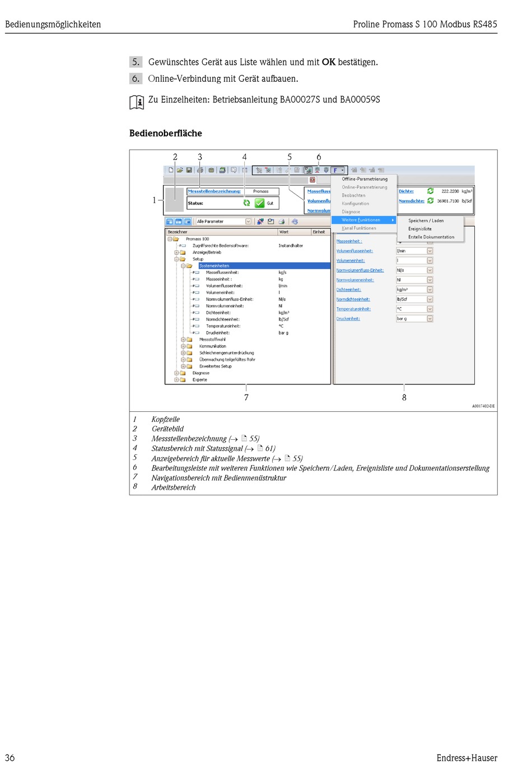Click the printer icon in navigation toolbar
This screenshot has height=767, width=532.
(x=282, y=221)
